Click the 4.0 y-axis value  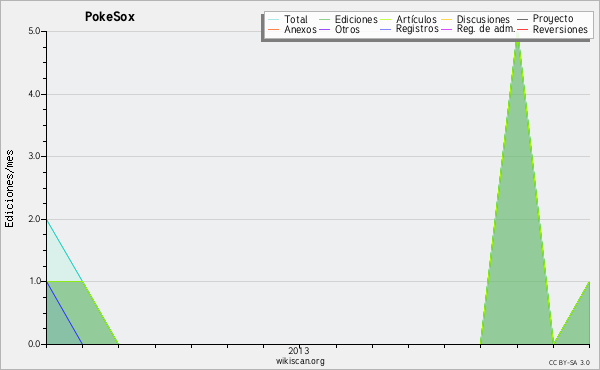pyautogui.click(x=34, y=94)
